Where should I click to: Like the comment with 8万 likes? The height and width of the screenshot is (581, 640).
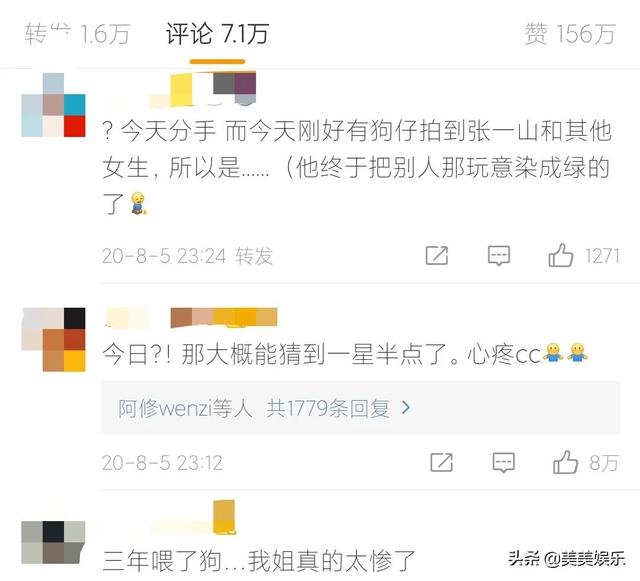pyautogui.click(x=565, y=462)
